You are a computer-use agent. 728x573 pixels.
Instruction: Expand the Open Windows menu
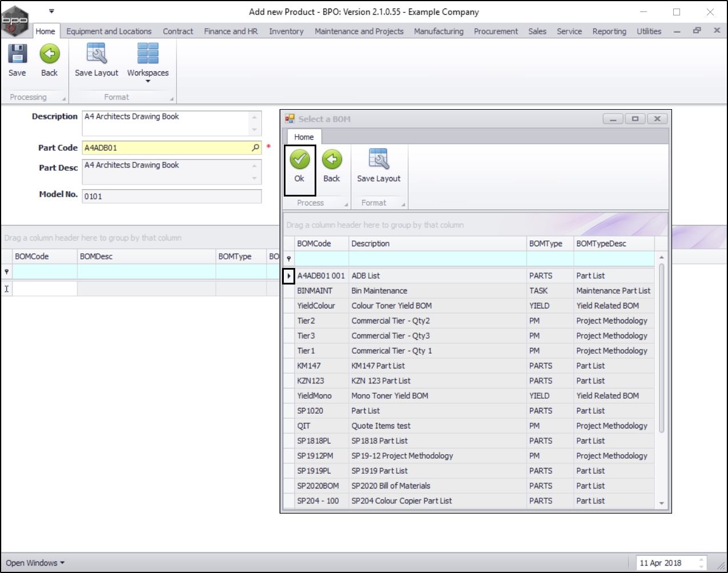tap(35, 563)
